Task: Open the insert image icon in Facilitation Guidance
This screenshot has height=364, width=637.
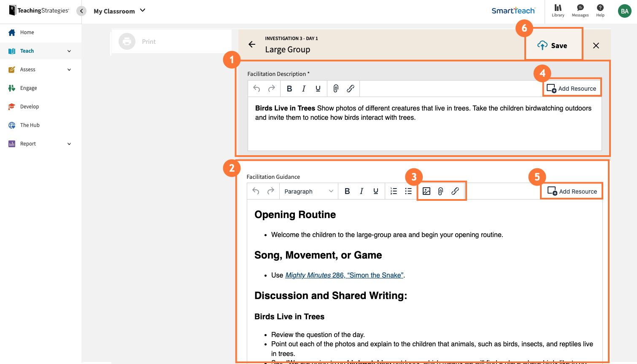Action: click(426, 191)
